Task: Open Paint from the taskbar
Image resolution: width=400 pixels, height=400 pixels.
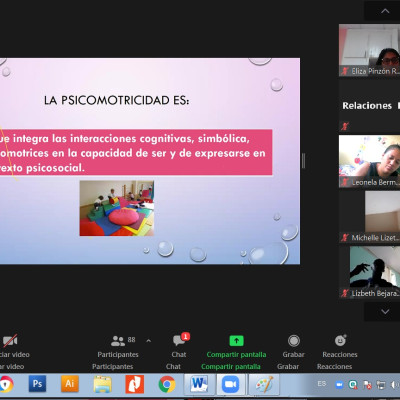Action: coord(264,384)
